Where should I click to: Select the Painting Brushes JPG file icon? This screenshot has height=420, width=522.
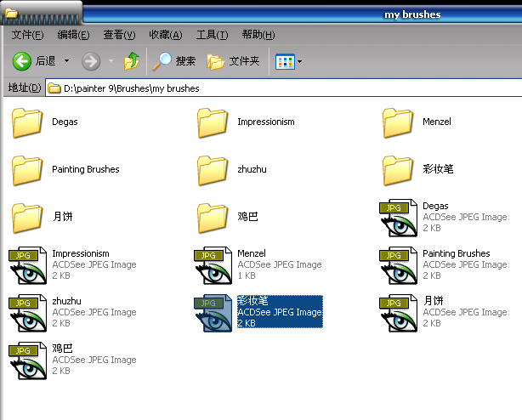398,265
